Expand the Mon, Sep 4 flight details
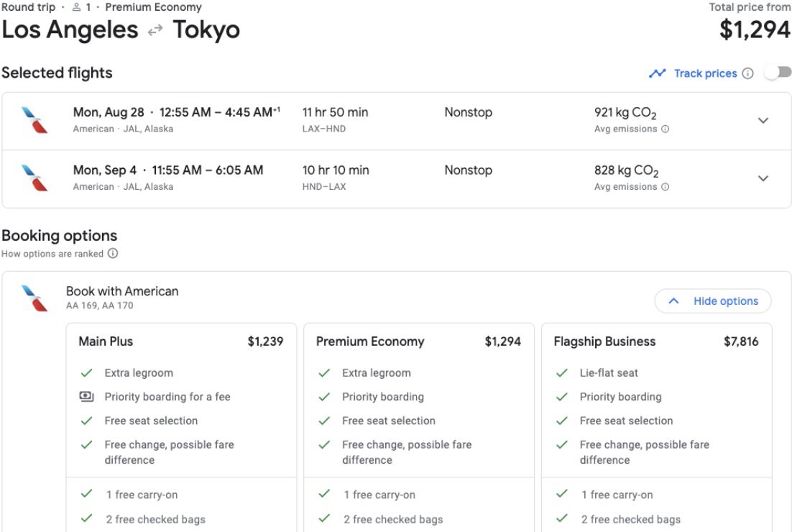The image size is (792, 532). point(763,178)
